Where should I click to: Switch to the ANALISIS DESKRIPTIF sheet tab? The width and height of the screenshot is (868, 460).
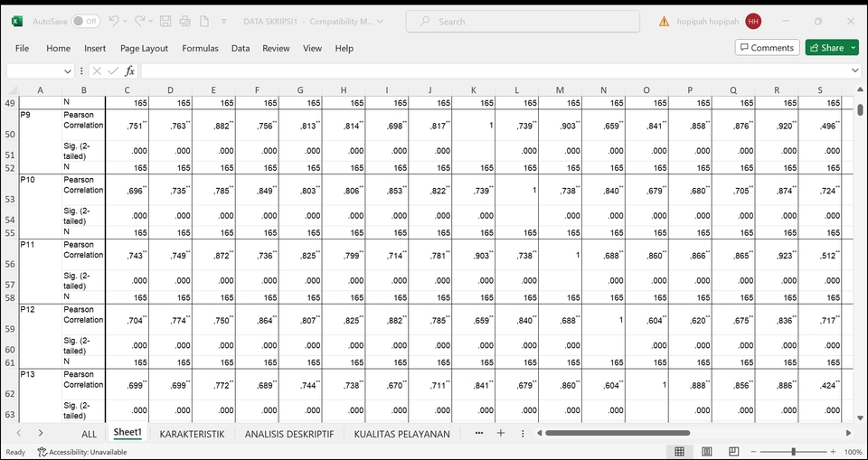289,434
